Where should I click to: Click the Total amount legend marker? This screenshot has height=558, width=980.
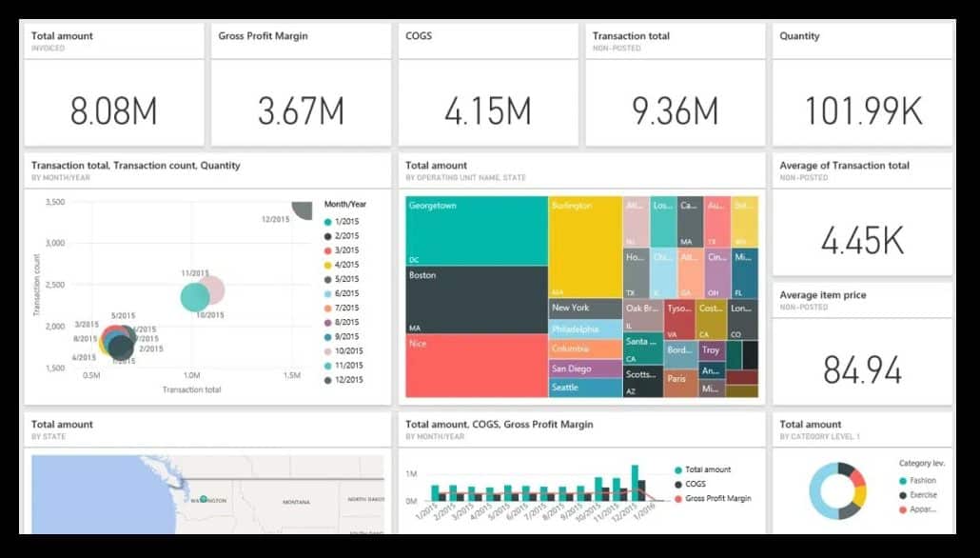click(679, 468)
